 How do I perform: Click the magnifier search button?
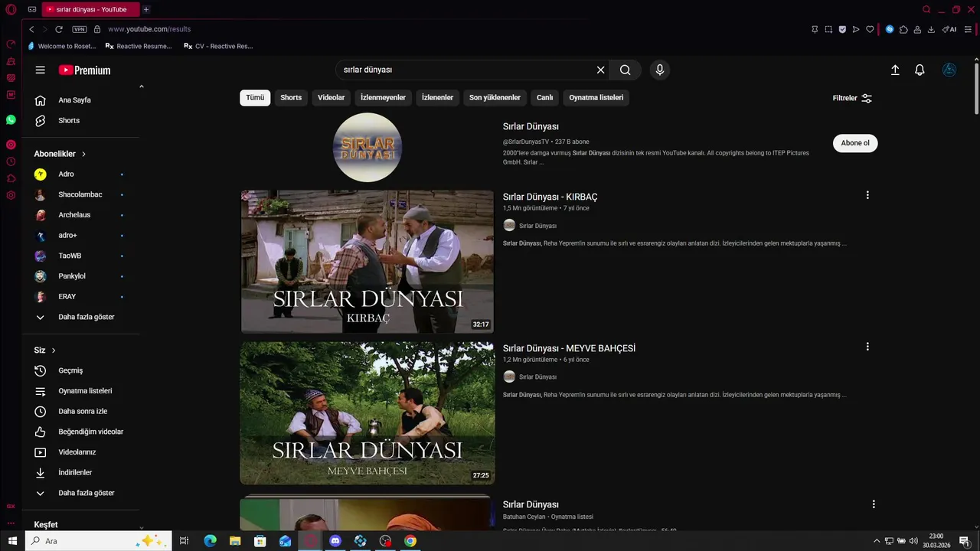pyautogui.click(x=626, y=70)
